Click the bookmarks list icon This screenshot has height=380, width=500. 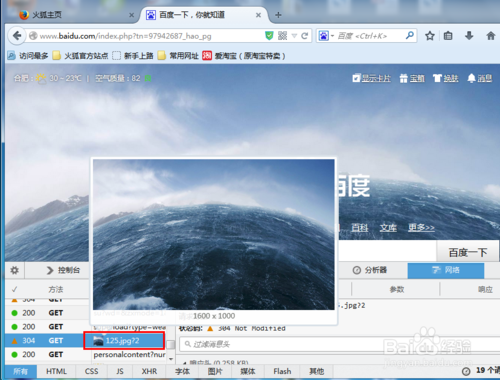[x=448, y=36]
